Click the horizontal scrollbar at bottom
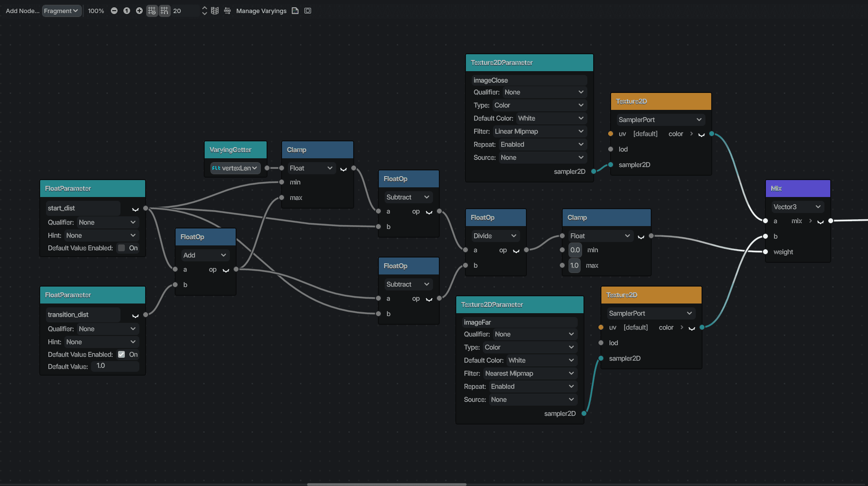Screen dimensions: 868x486 click(x=387, y=484)
